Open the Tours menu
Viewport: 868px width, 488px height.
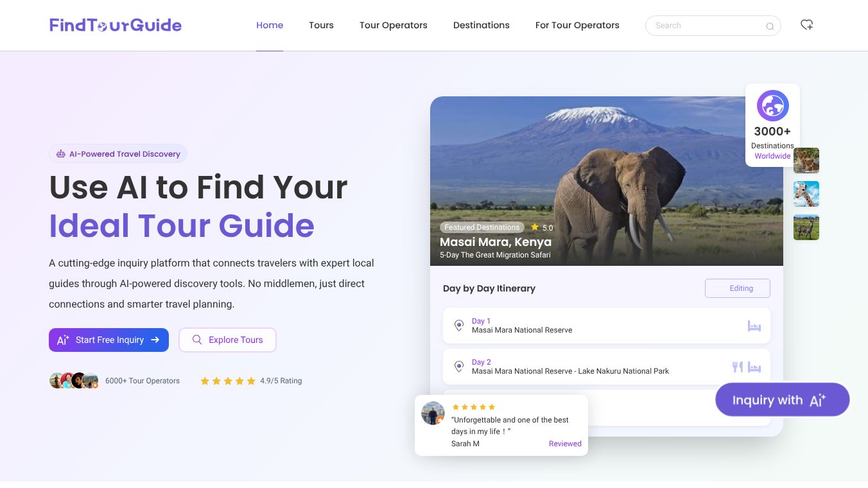[321, 25]
